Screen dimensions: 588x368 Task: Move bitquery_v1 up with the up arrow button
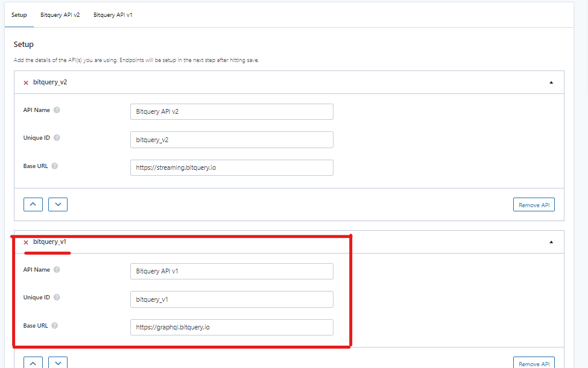point(33,363)
